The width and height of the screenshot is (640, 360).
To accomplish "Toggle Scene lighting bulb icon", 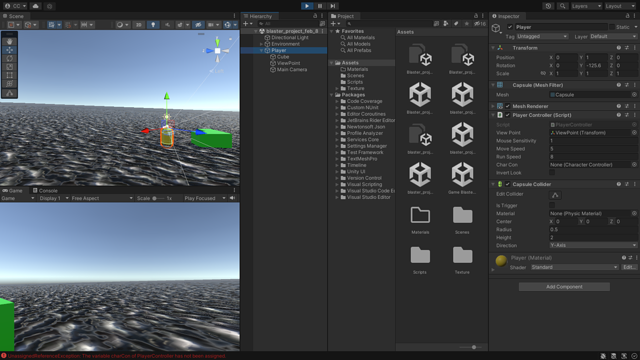I will [x=153, y=25].
